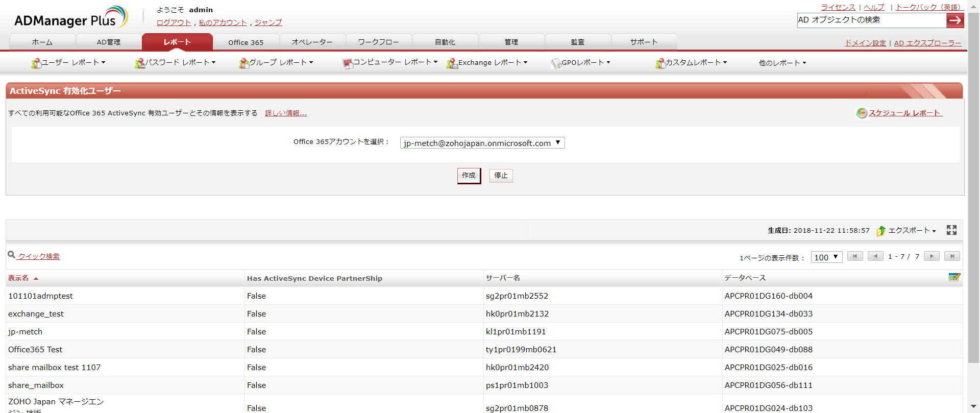The width and height of the screenshot is (980, 413).
Task: Go to previous page of results
Action: point(875,256)
